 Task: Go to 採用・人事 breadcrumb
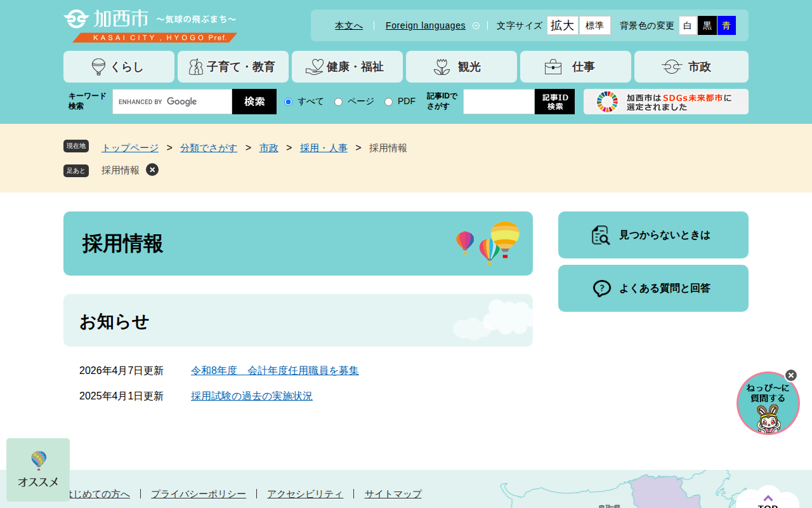pyautogui.click(x=324, y=148)
